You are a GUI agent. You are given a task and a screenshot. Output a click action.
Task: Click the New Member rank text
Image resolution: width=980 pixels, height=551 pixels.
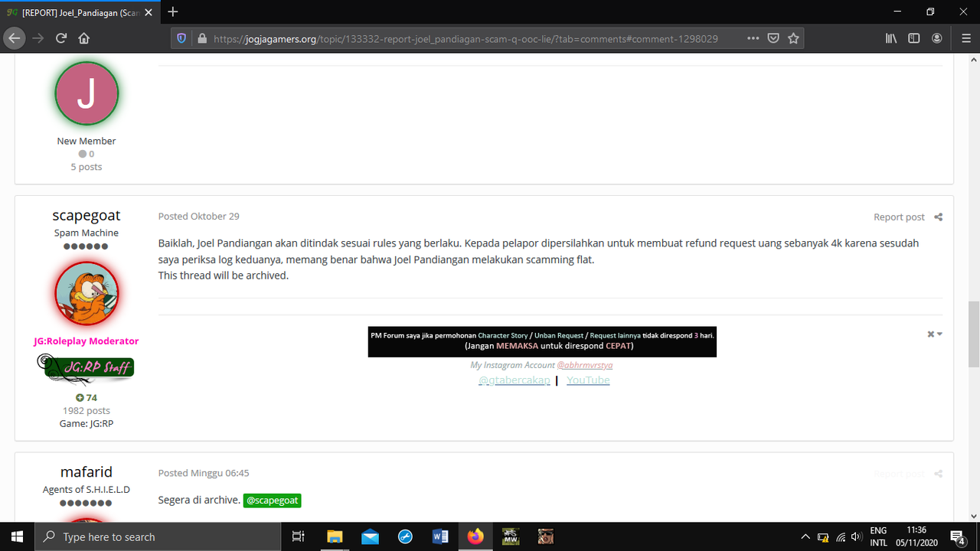87,141
